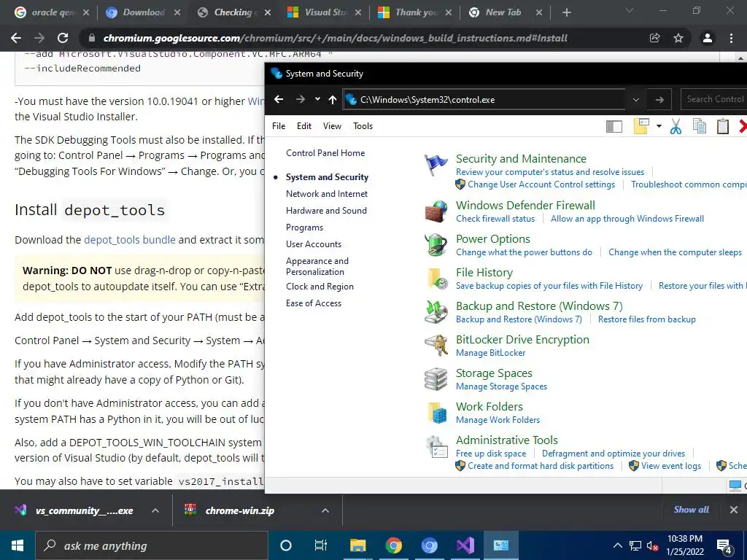Viewport: 747px width, 560px height.
Task: Open new Chrome tab with plus button
Action: pyautogui.click(x=566, y=12)
